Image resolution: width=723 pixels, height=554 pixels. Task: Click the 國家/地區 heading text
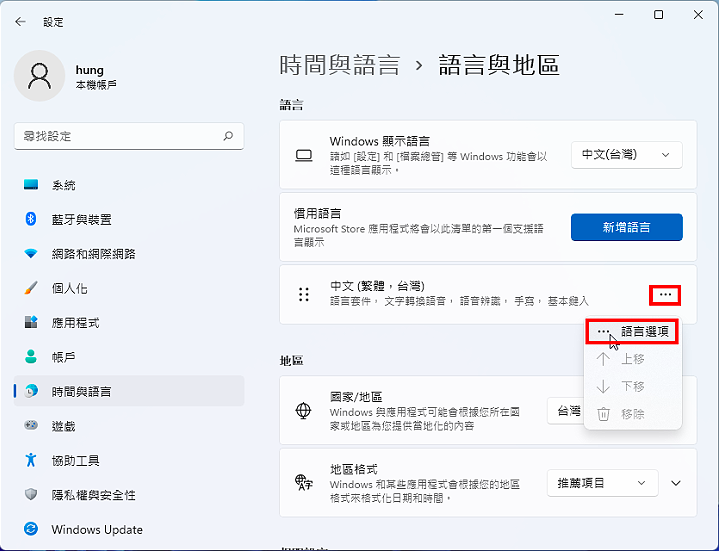(356, 397)
